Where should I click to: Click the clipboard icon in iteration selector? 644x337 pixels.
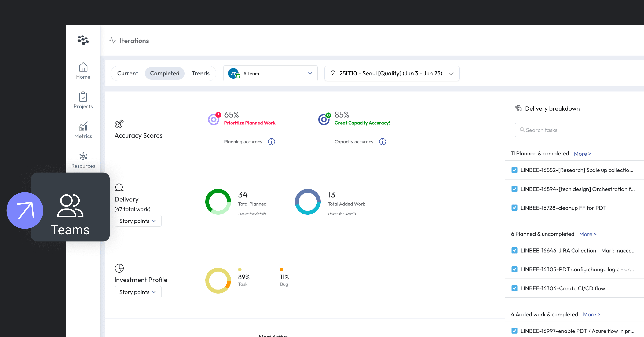point(333,74)
